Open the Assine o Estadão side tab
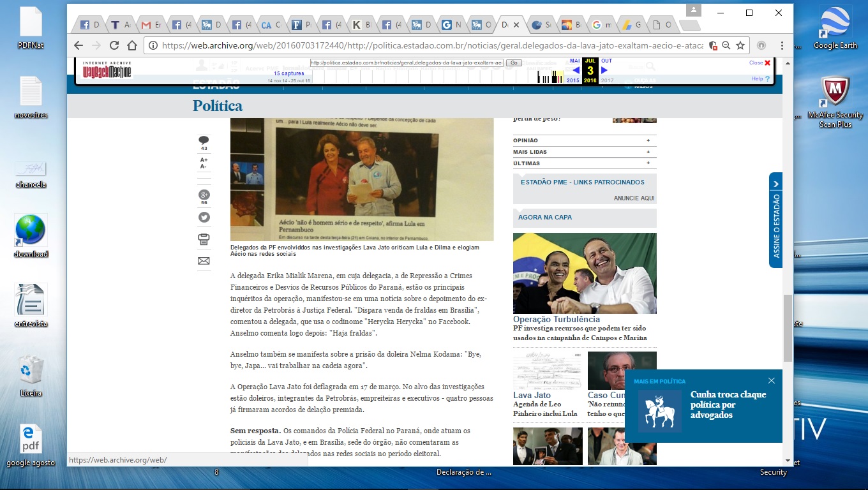This screenshot has height=490, width=868. coord(776,220)
